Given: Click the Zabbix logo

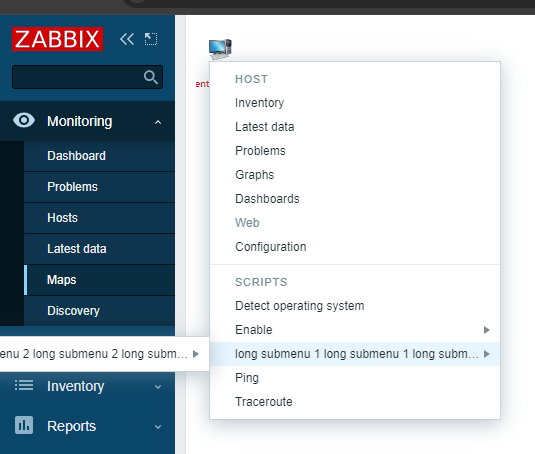Looking at the screenshot, I should coord(57,39).
